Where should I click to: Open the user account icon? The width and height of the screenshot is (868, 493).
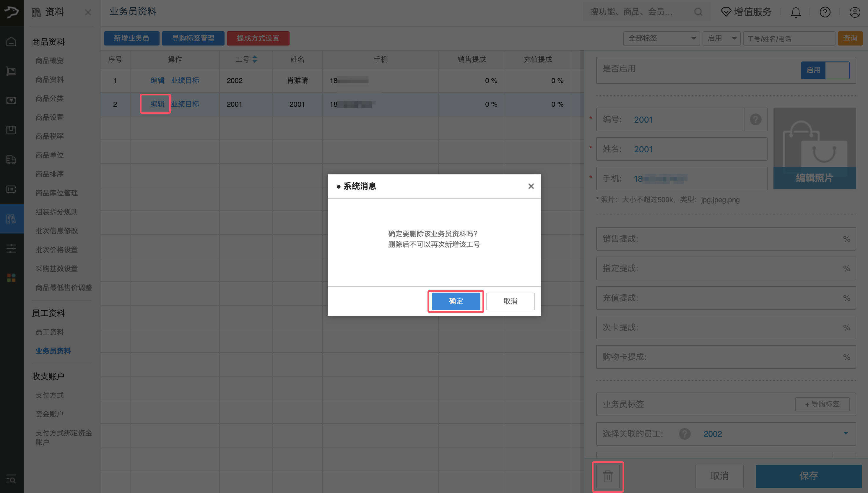click(854, 12)
